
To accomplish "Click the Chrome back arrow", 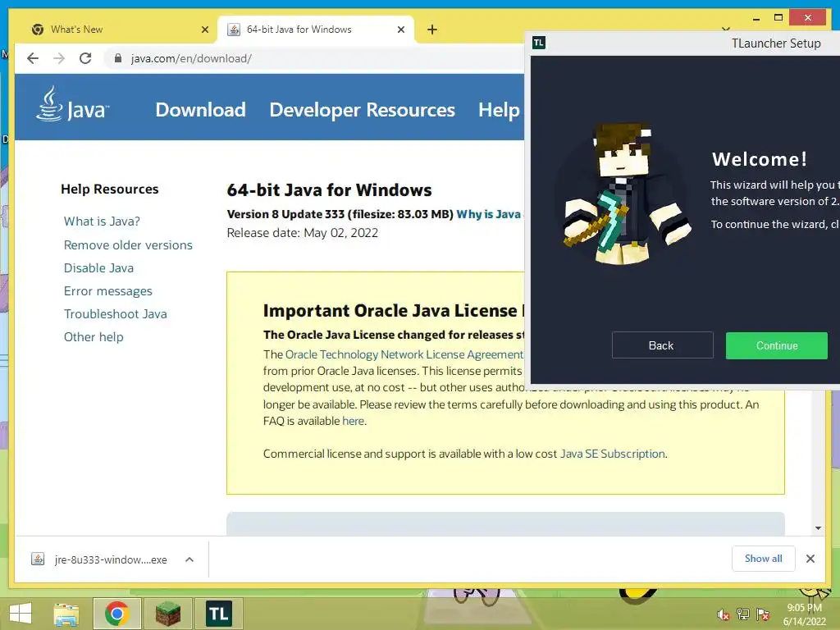I will coord(33,58).
